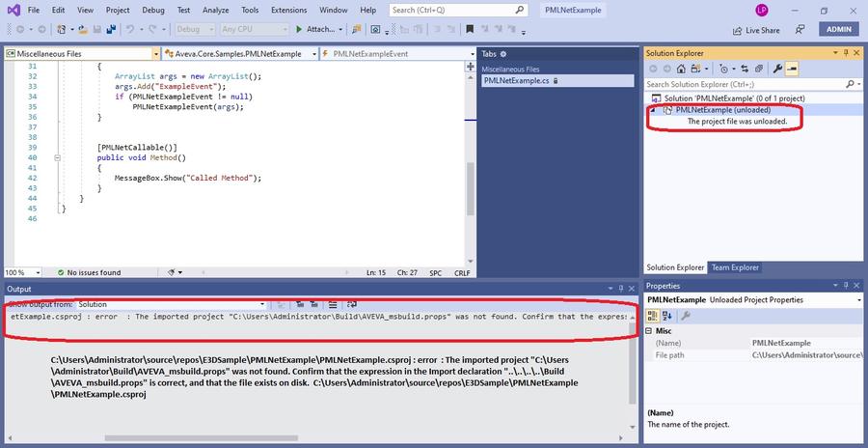Toggle Preview Selected Items in Solution Explorer
The width and height of the screenshot is (868, 448).
[x=792, y=69]
